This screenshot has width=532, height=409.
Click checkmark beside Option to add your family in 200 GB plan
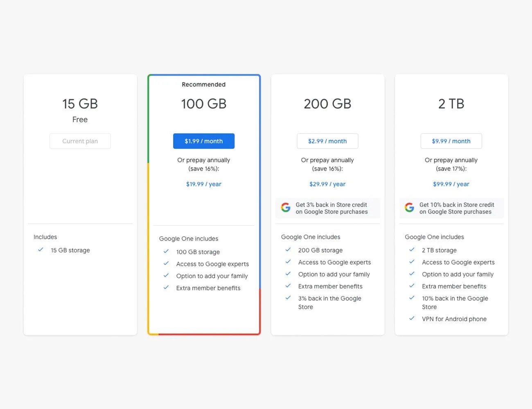click(x=288, y=274)
